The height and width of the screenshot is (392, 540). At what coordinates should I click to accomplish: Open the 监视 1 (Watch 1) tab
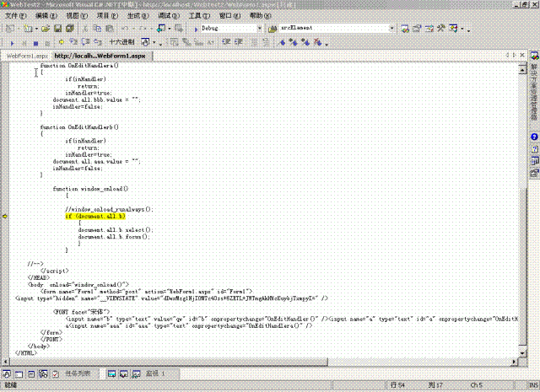155,373
